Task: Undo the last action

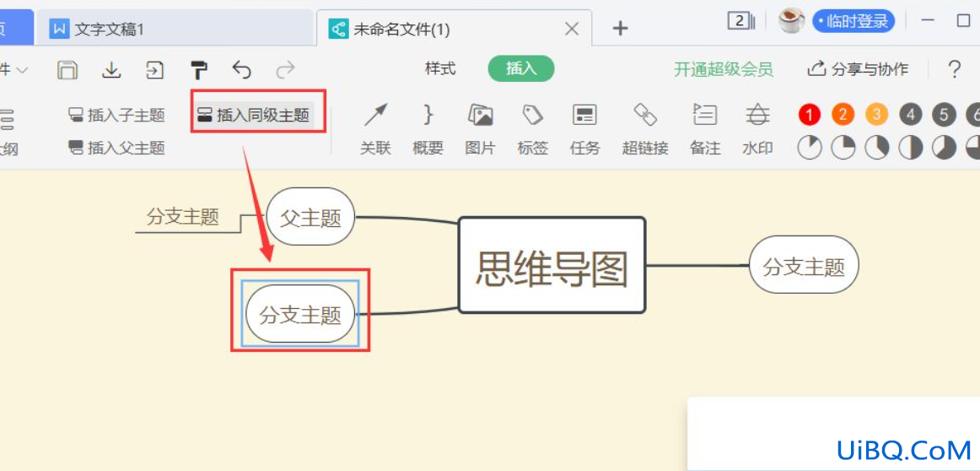Action: click(x=241, y=69)
